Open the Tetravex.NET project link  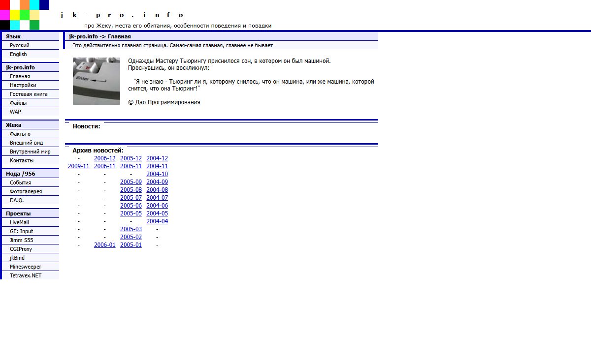(26, 275)
